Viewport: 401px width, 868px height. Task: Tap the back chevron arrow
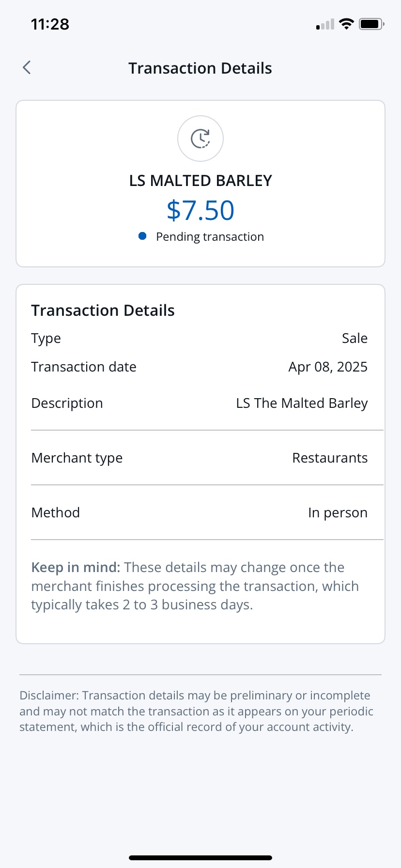[27, 68]
